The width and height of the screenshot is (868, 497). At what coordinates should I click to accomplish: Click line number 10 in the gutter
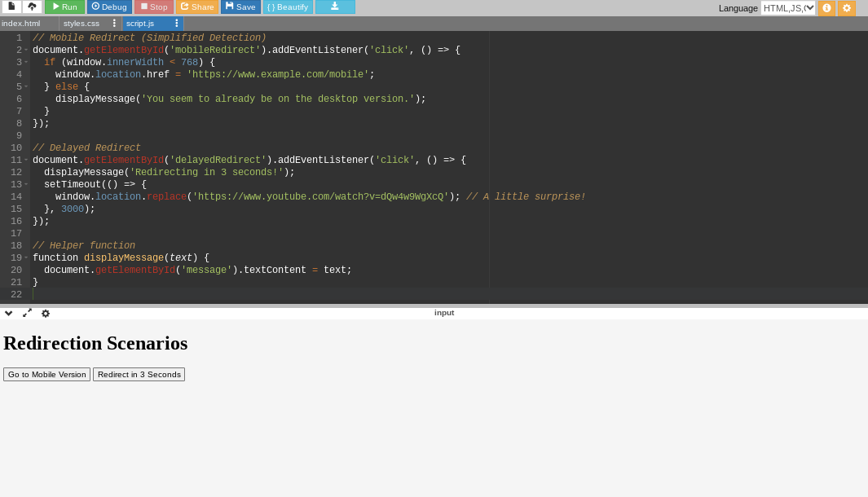pyautogui.click(x=16, y=147)
